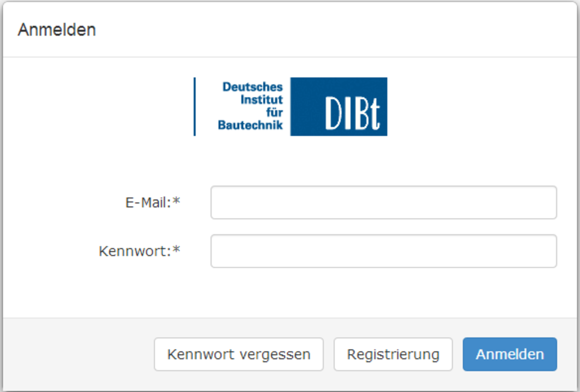Click the word "Deutsches" in the logo
Viewport: 580px width, 392px height.
[252, 87]
